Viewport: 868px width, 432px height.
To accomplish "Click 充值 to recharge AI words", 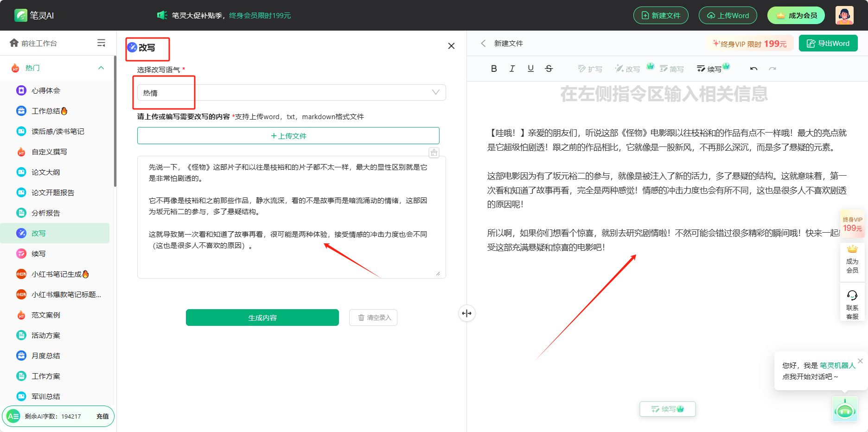I will coord(102,416).
